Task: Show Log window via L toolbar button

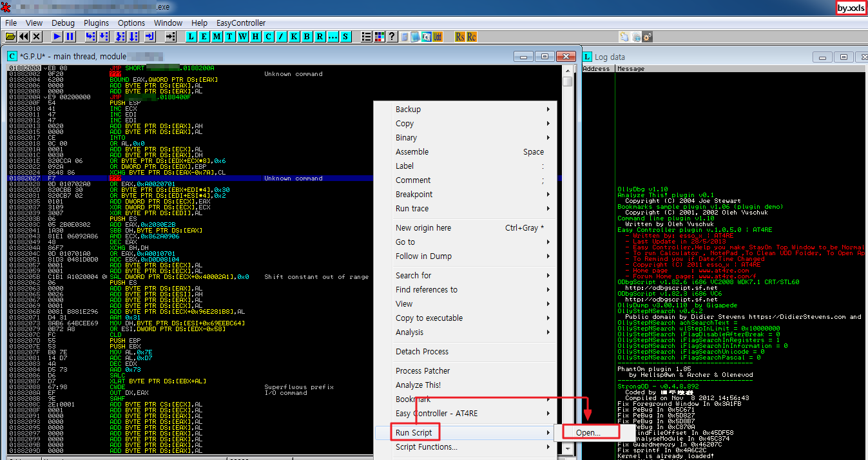Action: [x=191, y=37]
